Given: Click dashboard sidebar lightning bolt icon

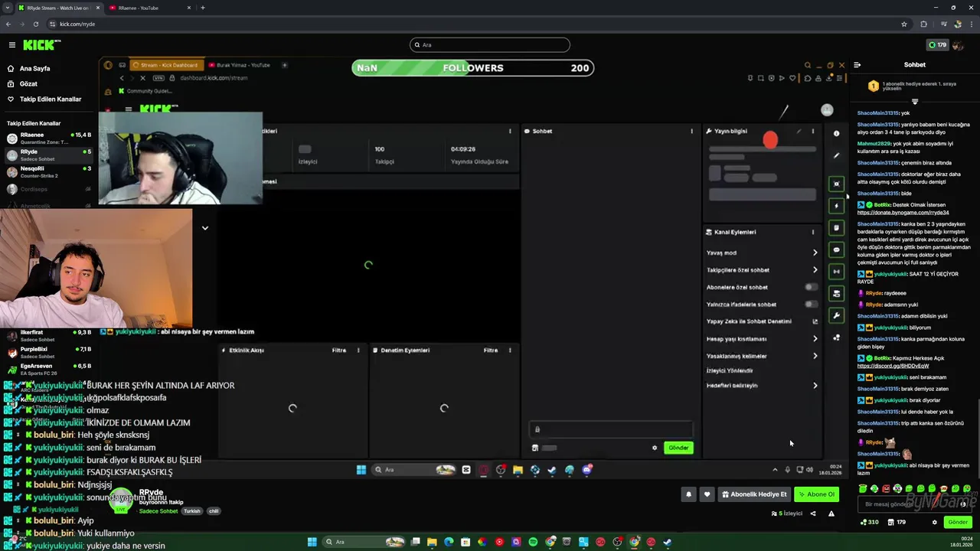Looking at the screenshot, I should 837,205.
